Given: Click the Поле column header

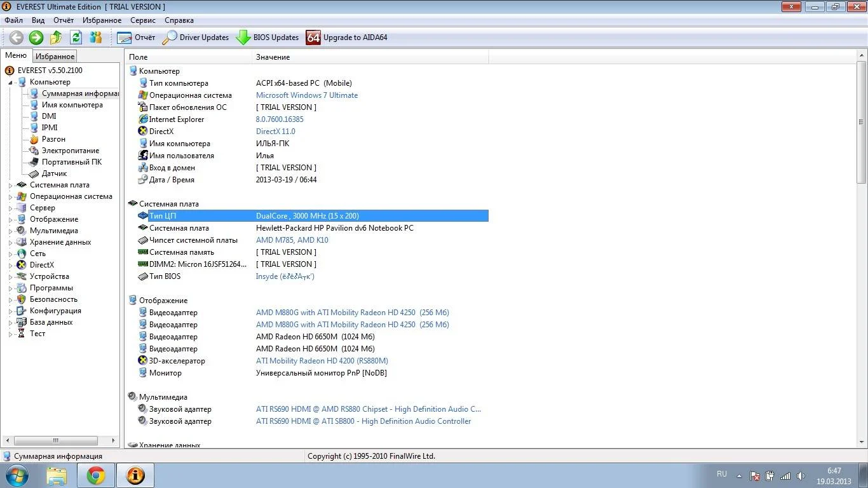Looking at the screenshot, I should (189, 57).
